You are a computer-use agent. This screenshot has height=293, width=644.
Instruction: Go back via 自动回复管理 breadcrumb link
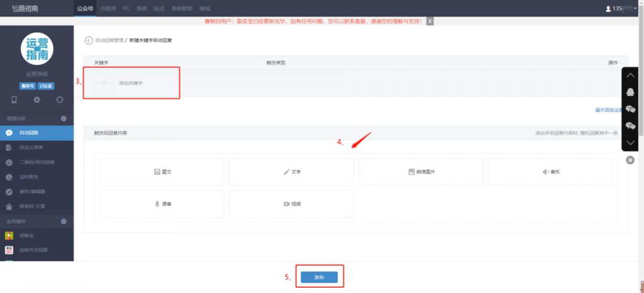click(x=109, y=40)
